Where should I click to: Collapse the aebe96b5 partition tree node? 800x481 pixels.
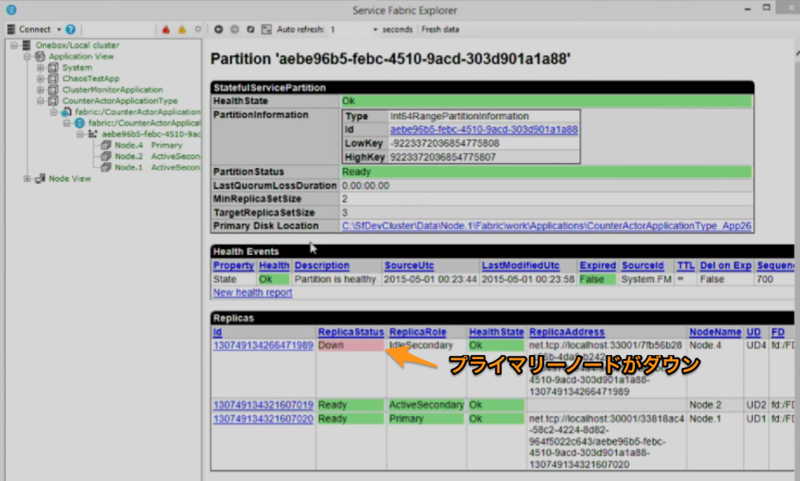[81, 134]
